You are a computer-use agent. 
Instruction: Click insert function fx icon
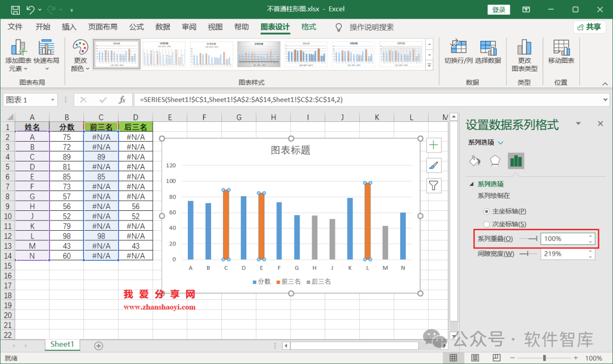tap(122, 100)
